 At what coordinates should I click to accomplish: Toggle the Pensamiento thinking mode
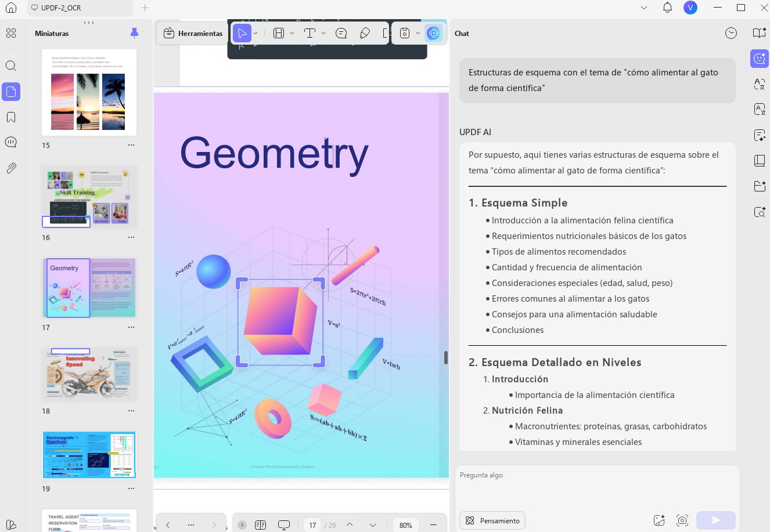[x=493, y=520]
